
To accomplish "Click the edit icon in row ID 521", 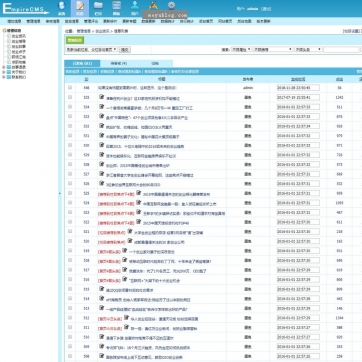I will [130, 231].
